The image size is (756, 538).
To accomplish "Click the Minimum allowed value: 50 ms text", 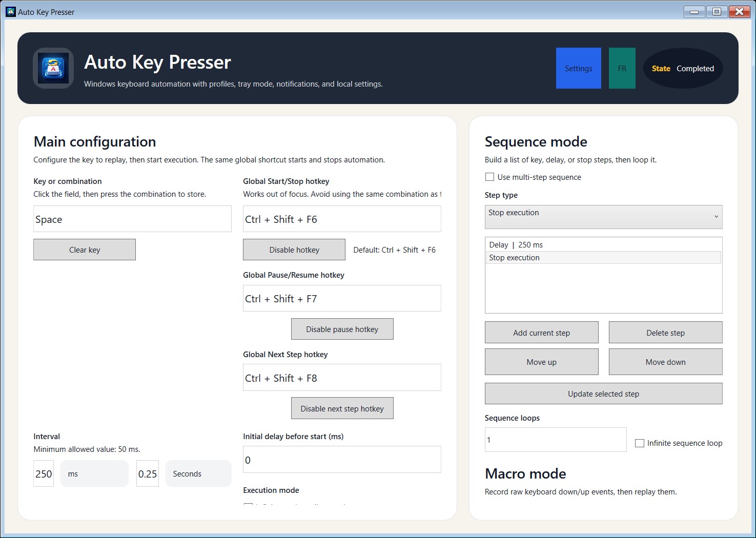I will (x=87, y=449).
